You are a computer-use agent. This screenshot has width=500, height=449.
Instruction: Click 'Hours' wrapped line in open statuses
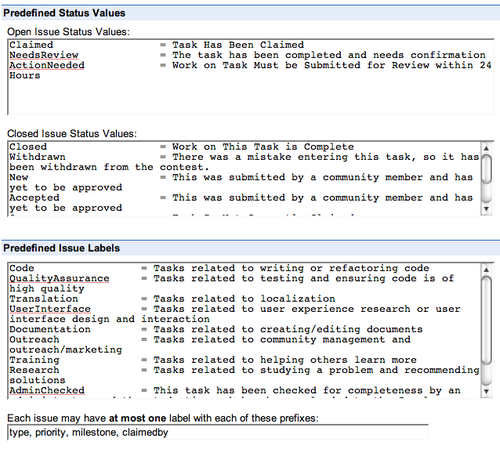(25, 75)
